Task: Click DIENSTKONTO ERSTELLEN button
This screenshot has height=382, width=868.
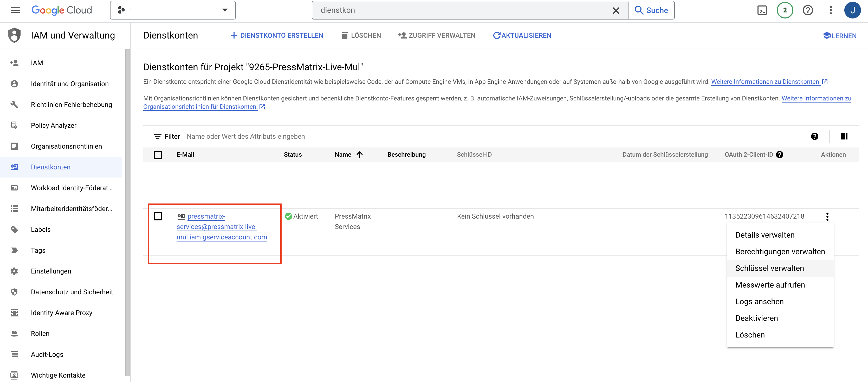Action: (x=277, y=35)
